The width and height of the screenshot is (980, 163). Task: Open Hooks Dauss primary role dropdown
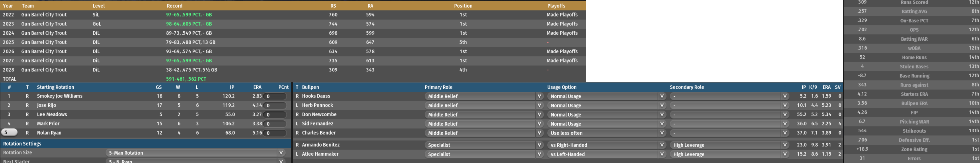484,97
